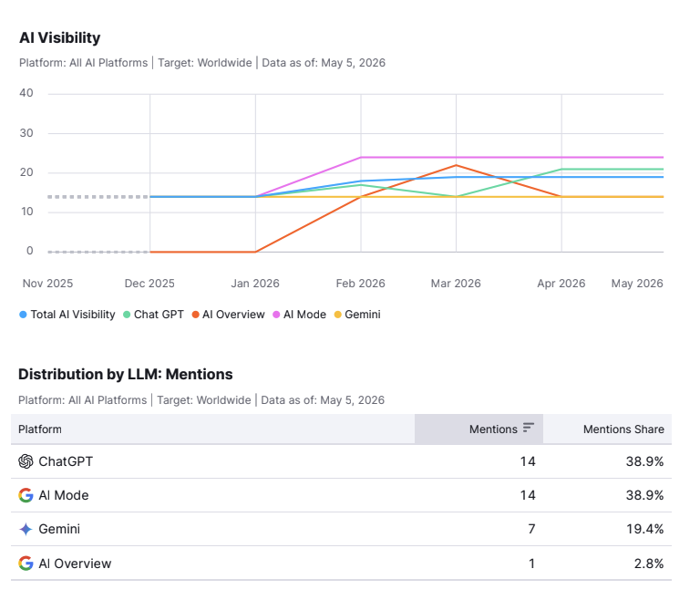Click AI Overview mentions share 2.8%
The width and height of the screenshot is (700, 600).
pos(649,564)
